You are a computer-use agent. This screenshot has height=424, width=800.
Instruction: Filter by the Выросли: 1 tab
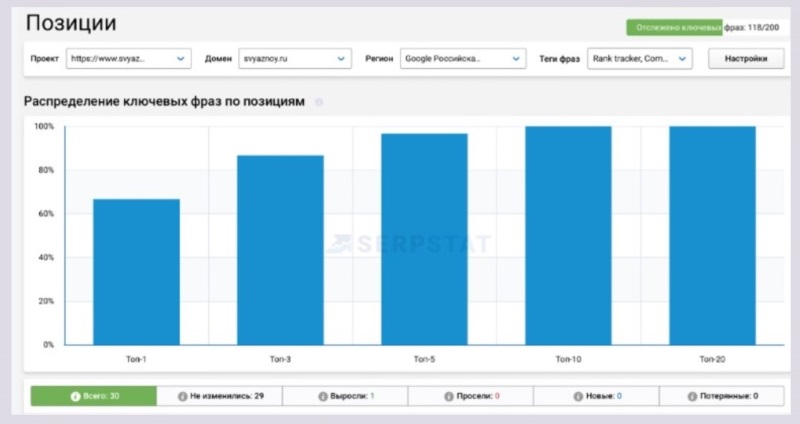345,396
